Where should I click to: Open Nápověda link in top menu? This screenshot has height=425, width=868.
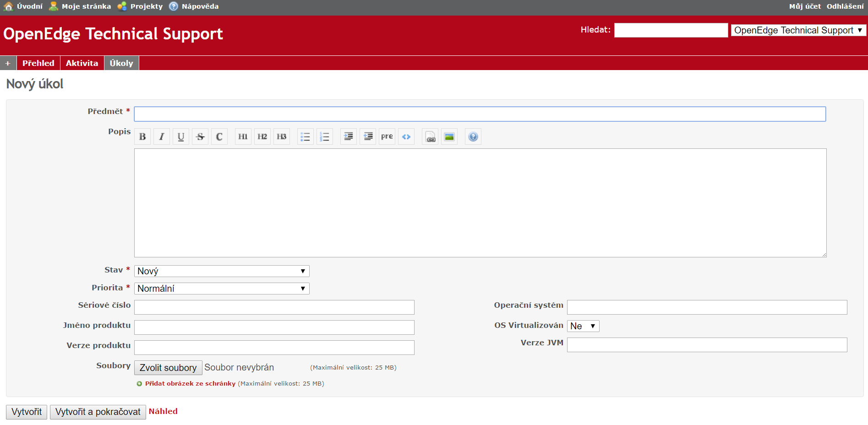pos(200,6)
